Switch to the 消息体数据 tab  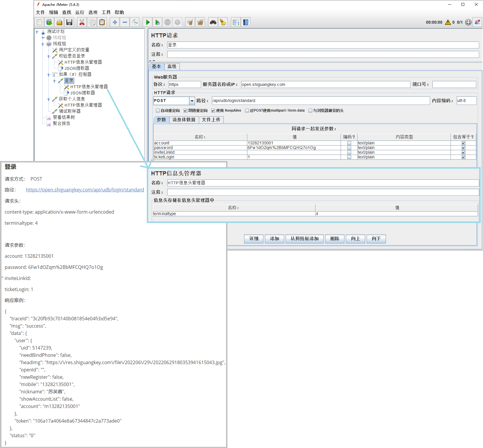[x=184, y=120]
